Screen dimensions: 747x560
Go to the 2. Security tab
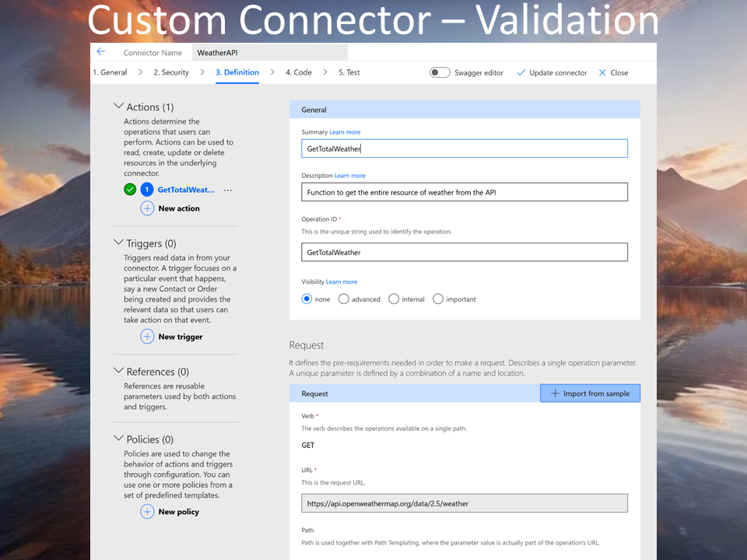click(x=171, y=72)
